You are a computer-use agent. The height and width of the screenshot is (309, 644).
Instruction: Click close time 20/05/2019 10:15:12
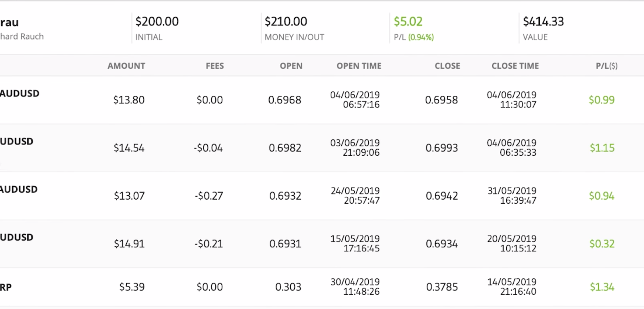(x=512, y=243)
